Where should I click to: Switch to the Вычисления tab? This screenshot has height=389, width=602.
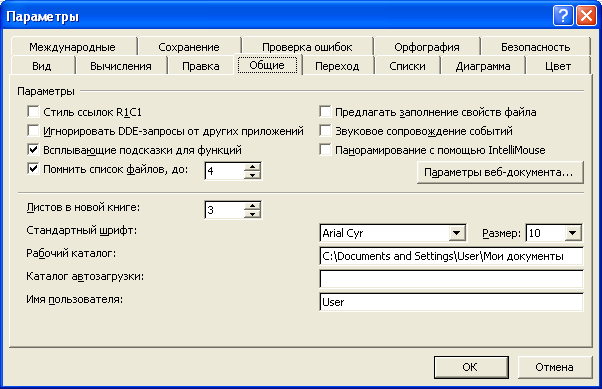121,66
